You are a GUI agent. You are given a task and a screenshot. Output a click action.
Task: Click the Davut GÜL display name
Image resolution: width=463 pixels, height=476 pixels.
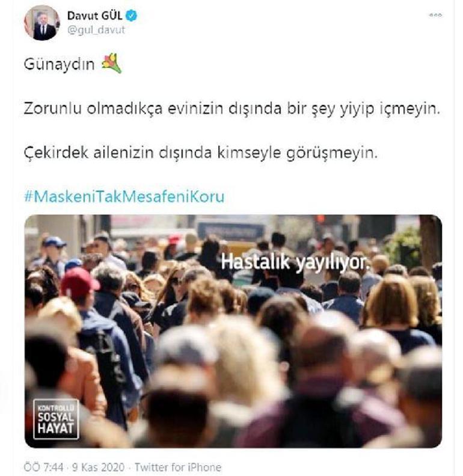tap(94, 16)
